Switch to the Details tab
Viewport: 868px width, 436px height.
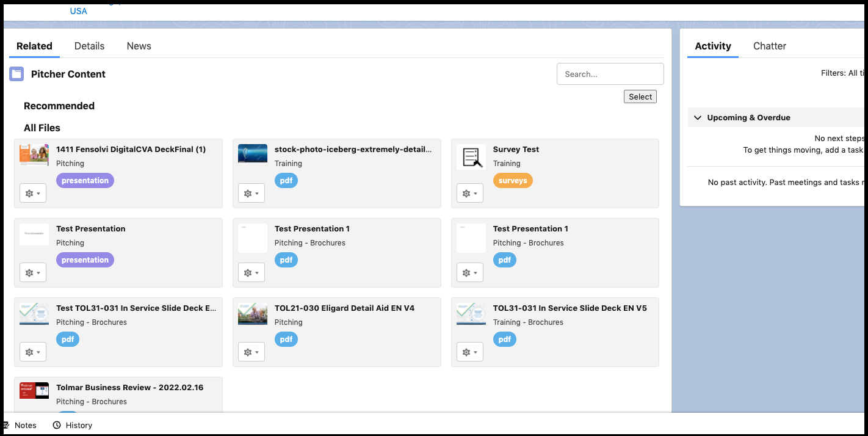point(89,46)
